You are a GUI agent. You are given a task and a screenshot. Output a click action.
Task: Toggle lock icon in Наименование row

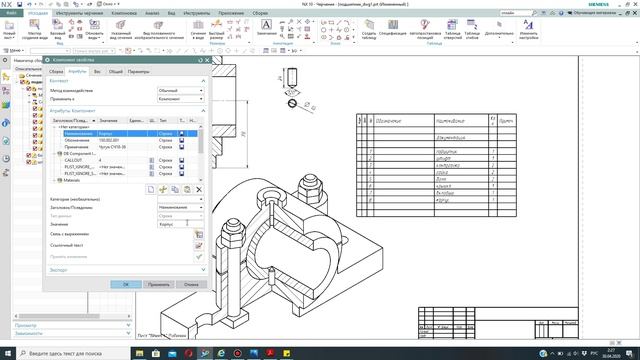(x=182, y=133)
